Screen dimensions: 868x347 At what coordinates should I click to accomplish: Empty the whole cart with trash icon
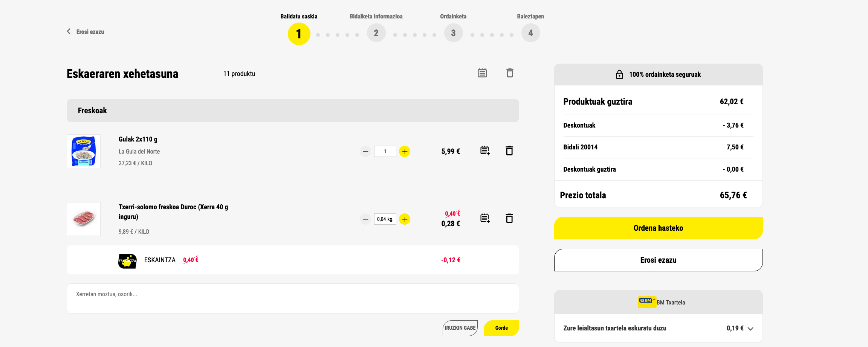(x=510, y=73)
